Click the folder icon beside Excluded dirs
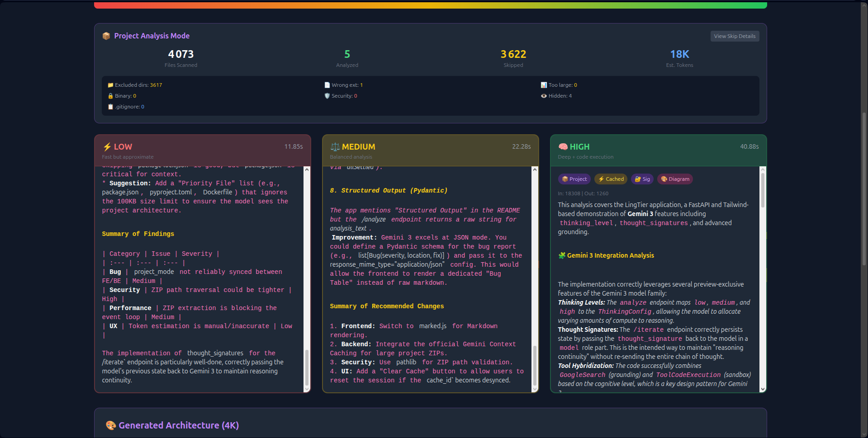Viewport: 868px width, 438px height. [110, 85]
